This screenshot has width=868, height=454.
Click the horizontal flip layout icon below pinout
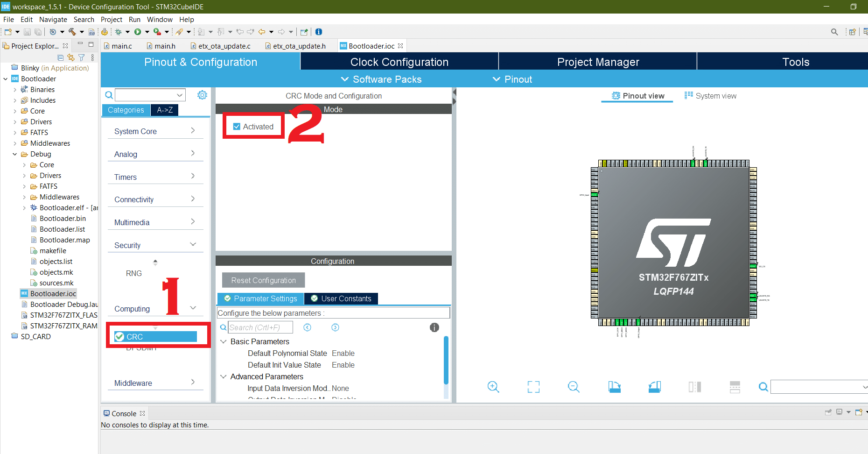click(x=695, y=387)
